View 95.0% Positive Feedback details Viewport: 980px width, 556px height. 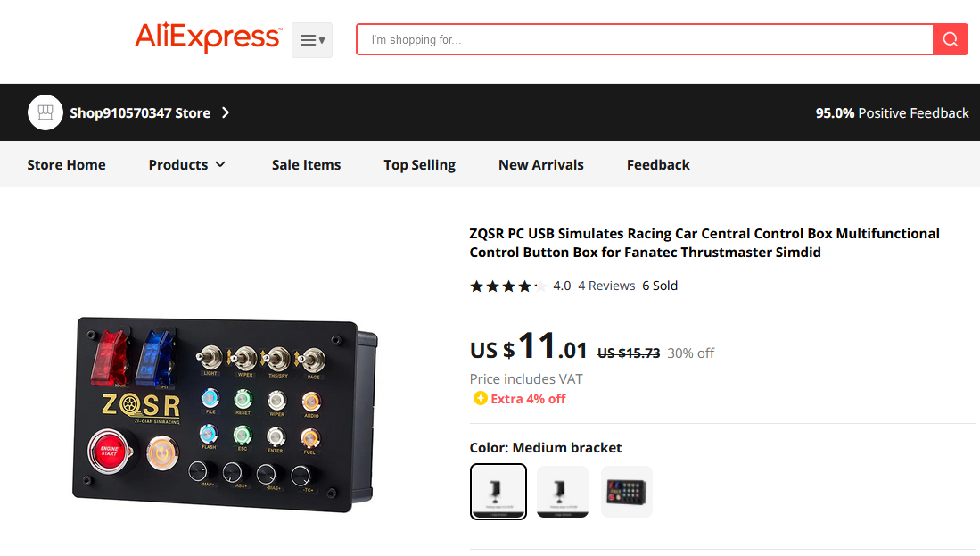coord(892,113)
